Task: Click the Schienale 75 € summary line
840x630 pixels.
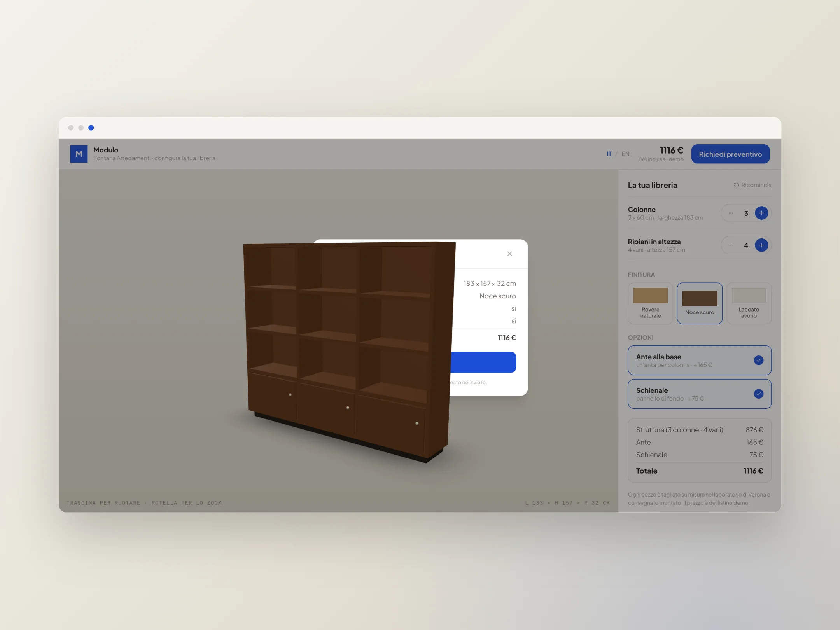Action: tap(700, 455)
